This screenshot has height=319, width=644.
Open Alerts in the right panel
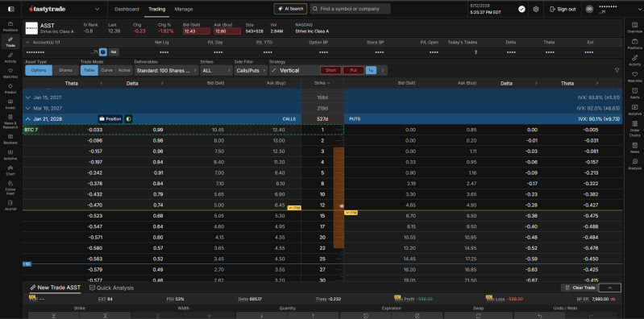pos(634,93)
